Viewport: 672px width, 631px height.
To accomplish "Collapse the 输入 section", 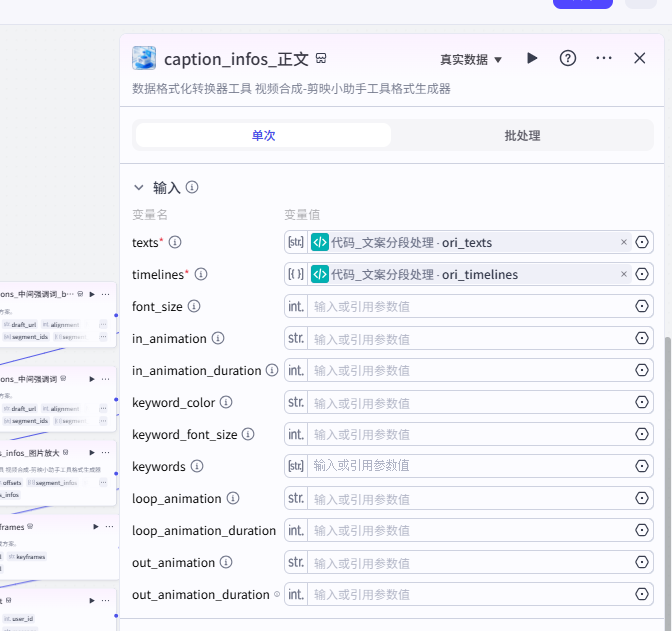I will coord(139,187).
